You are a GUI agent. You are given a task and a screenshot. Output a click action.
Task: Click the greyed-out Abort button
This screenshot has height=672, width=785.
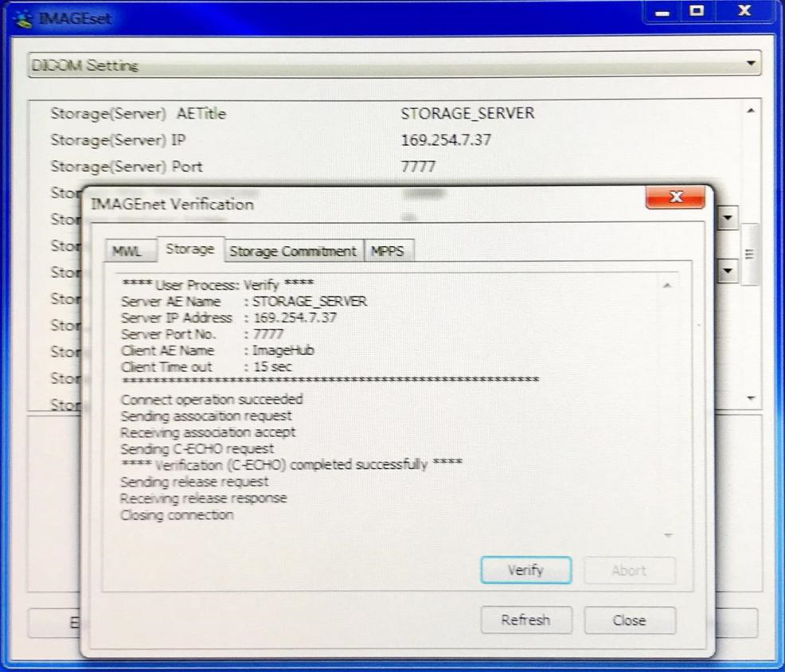(629, 570)
